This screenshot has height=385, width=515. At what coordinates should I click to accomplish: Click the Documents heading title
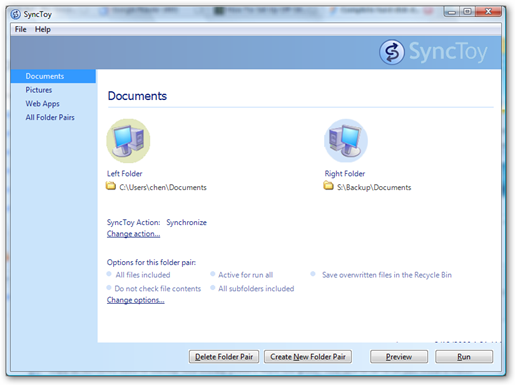tap(137, 96)
